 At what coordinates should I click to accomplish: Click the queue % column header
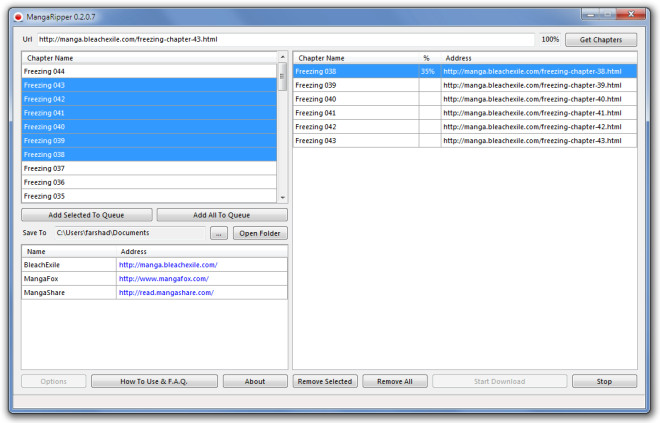click(x=430, y=58)
